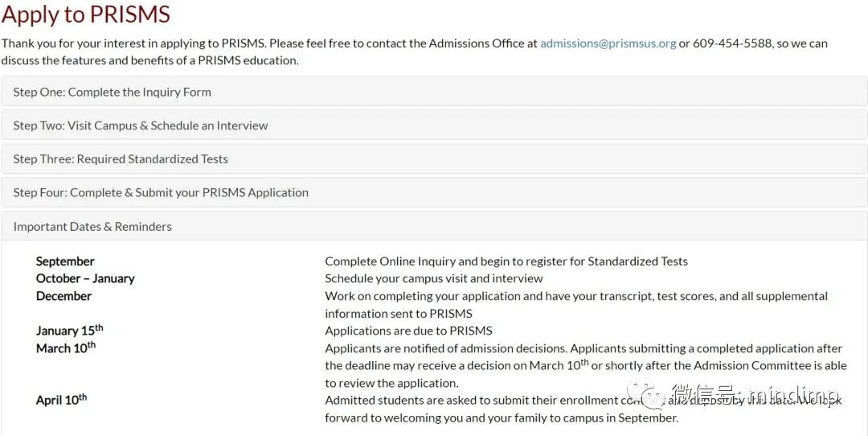This screenshot has width=868, height=436.
Task: Expand Step Four: Complete & Submit your PRISMS Application
Action: [x=434, y=193]
